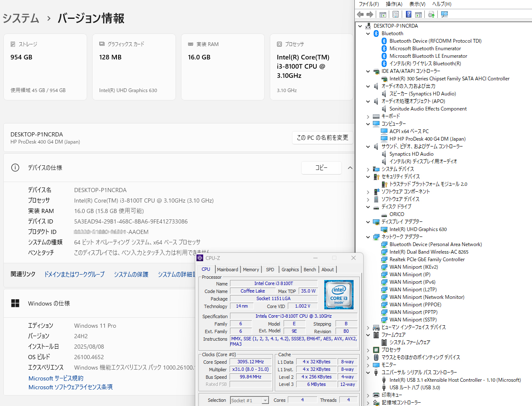Image resolution: width=532 pixels, height=406 pixels.
Task: Open the 操作(A) menu
Action: (x=394, y=4)
